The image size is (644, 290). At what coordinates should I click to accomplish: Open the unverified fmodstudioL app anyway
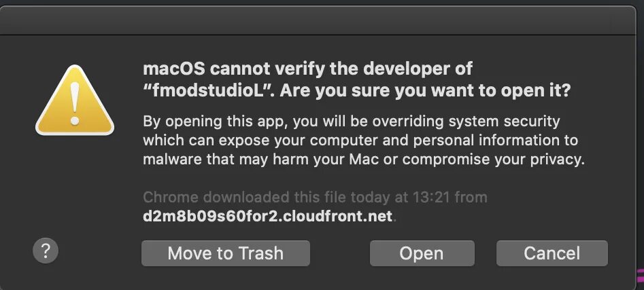(x=422, y=253)
